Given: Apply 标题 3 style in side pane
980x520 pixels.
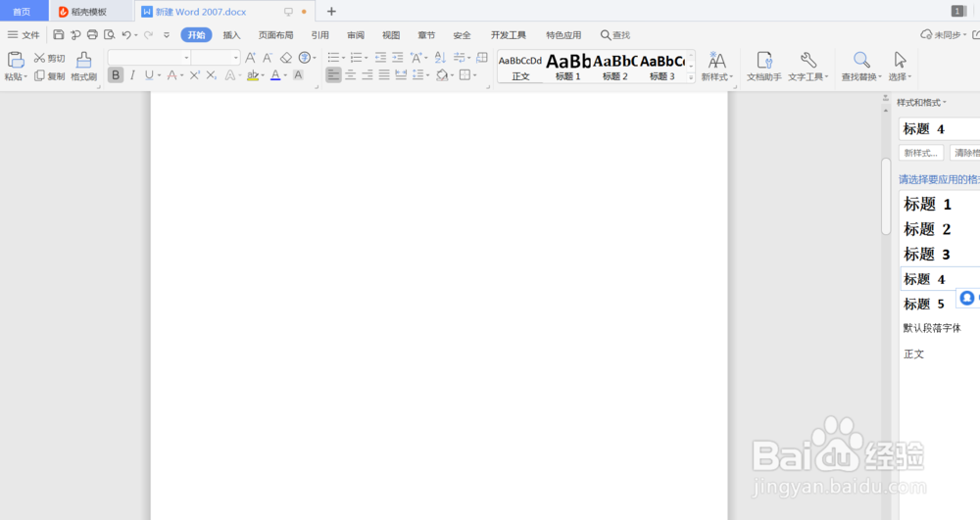Looking at the screenshot, I should pyautogui.click(x=939, y=254).
